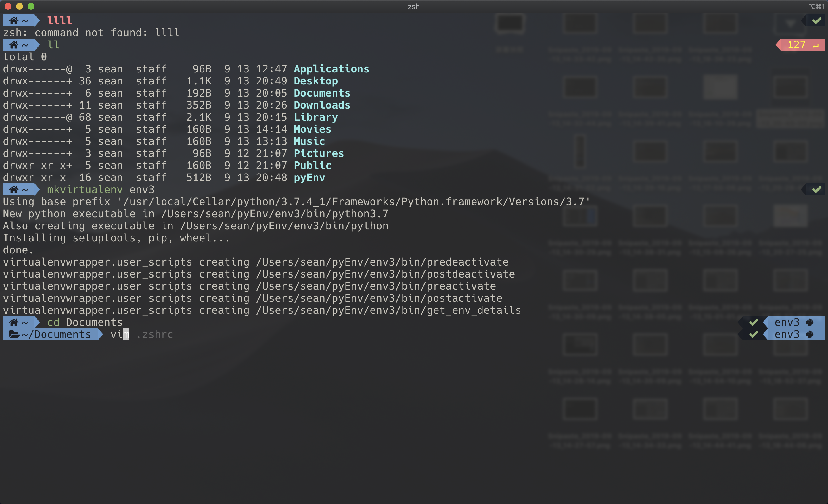Click the .zshrc autosuggestion text

click(155, 334)
